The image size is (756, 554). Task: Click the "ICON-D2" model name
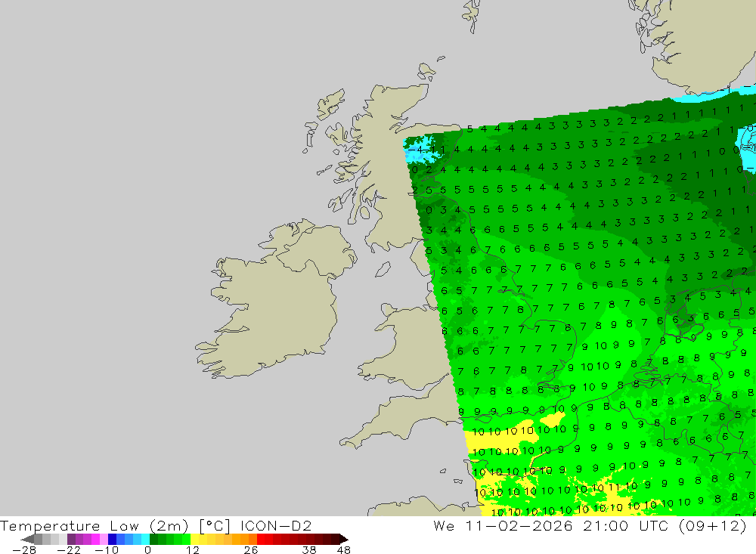coord(276,525)
